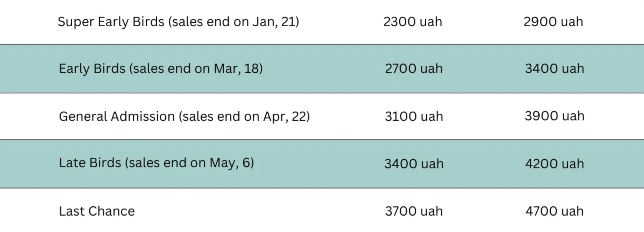The height and width of the screenshot is (232, 644).
Task: Click the Last Chance tier name
Action: click(97, 211)
